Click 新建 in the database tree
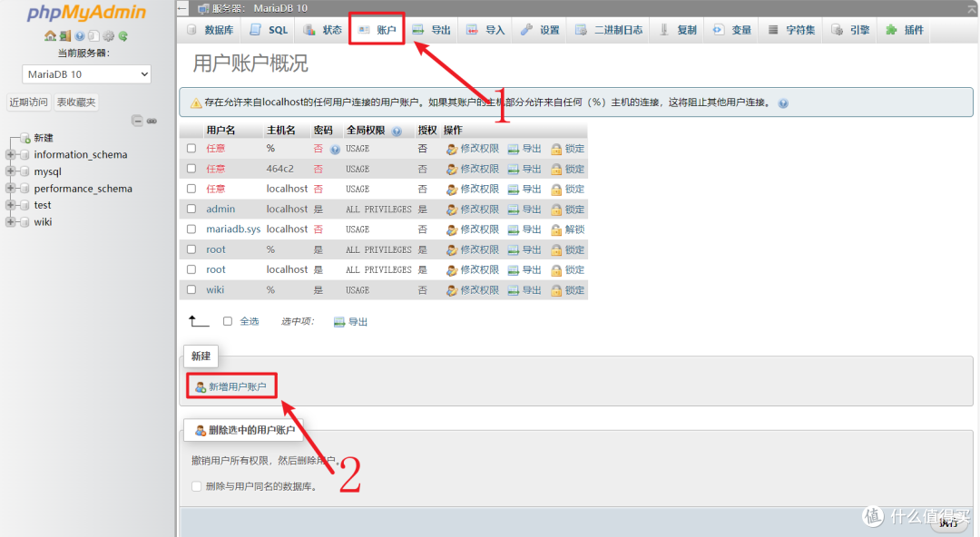 (44, 138)
